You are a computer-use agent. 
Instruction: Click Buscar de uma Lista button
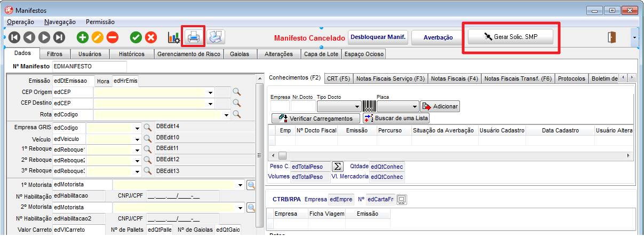396,118
